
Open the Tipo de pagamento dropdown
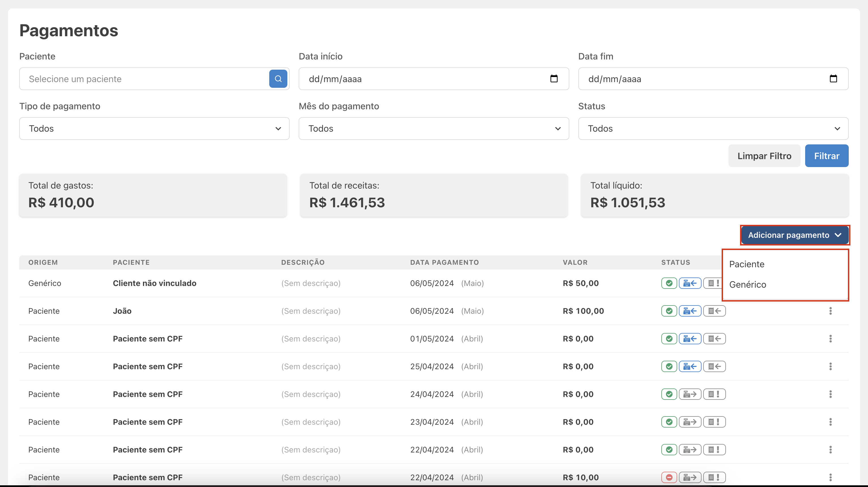(x=154, y=129)
